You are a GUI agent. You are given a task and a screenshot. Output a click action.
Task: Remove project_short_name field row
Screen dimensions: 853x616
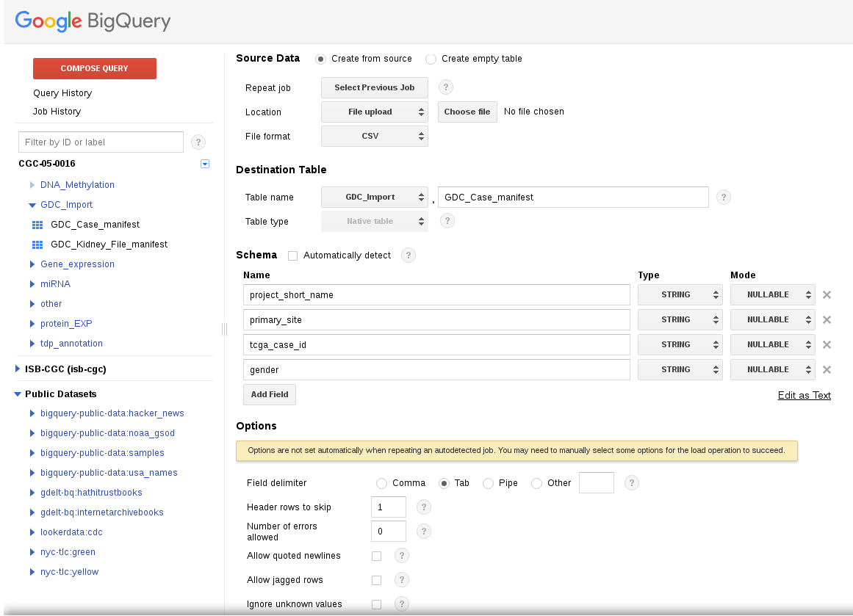[827, 294]
